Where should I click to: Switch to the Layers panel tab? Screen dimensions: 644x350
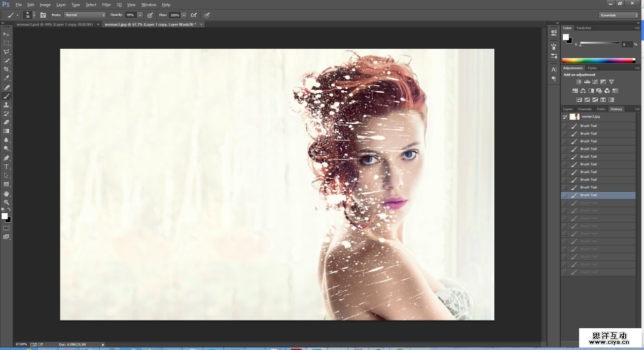567,109
